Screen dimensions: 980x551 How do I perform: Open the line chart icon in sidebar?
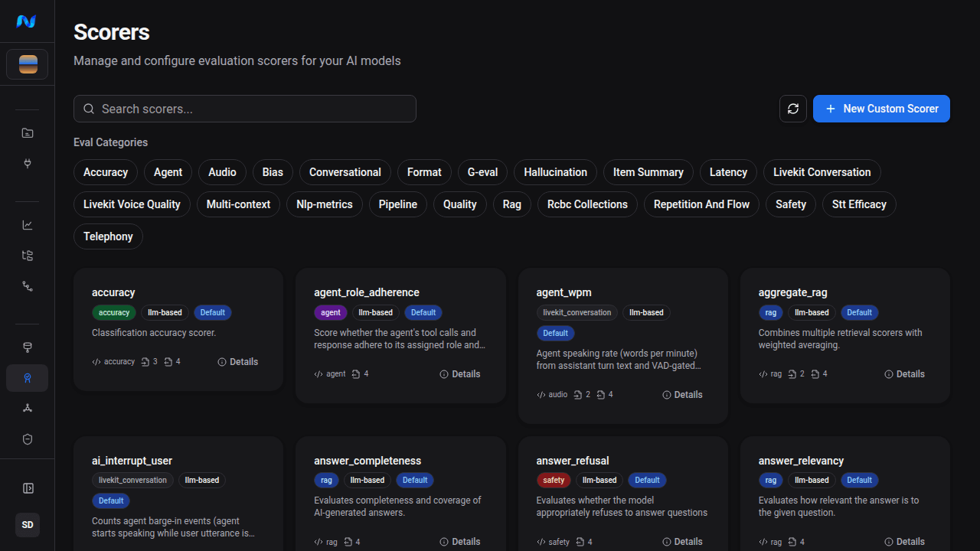coord(28,225)
